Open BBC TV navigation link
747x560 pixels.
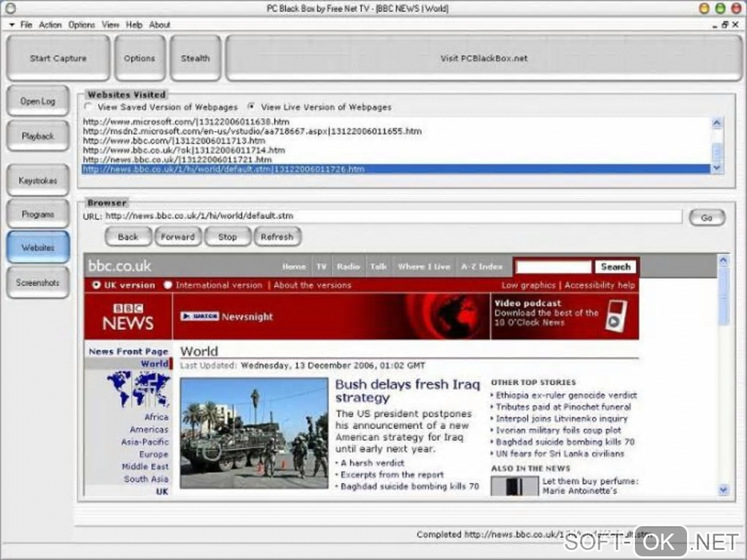322,266
